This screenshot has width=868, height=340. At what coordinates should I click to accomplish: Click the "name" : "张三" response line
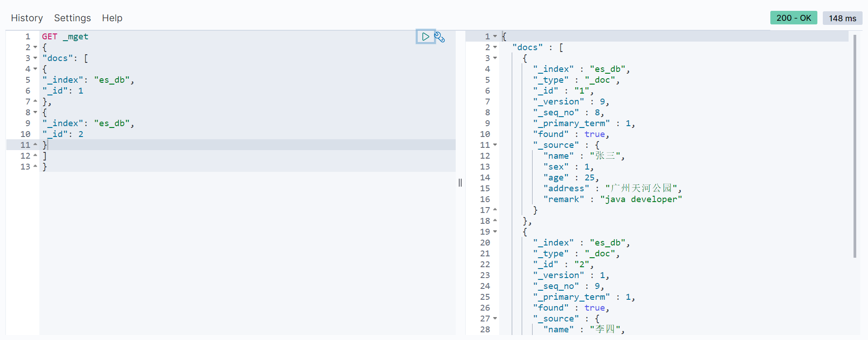[584, 156]
